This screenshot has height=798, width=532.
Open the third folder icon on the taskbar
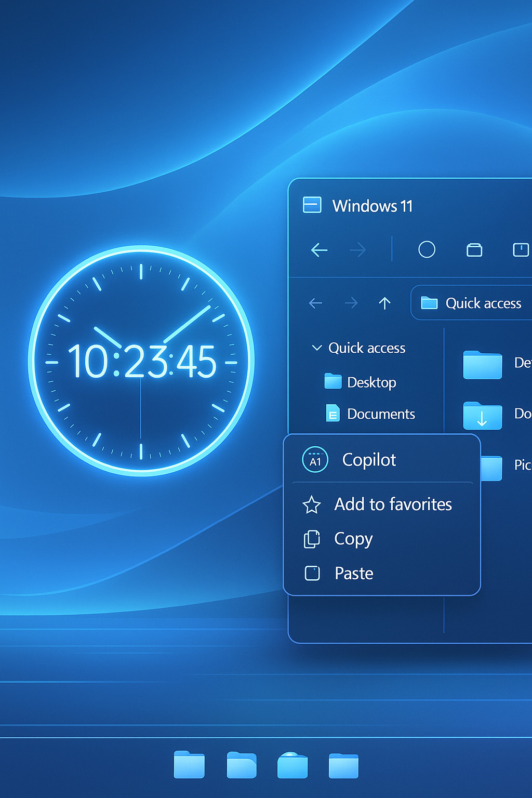(292, 765)
